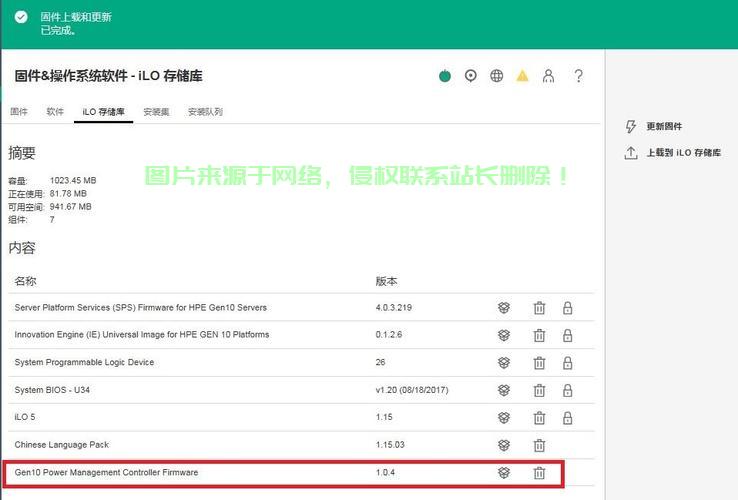Delete the System Programmable Logic Device entry
This screenshot has width=738, height=500.
click(539, 362)
